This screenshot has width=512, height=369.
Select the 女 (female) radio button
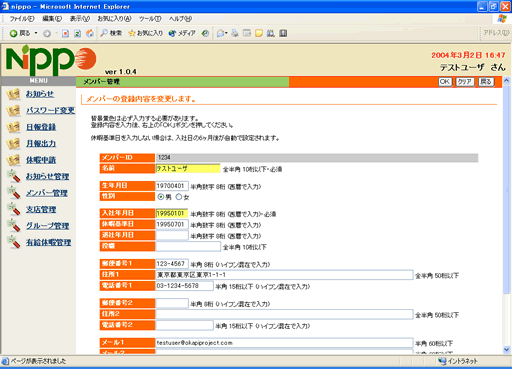coord(179,197)
